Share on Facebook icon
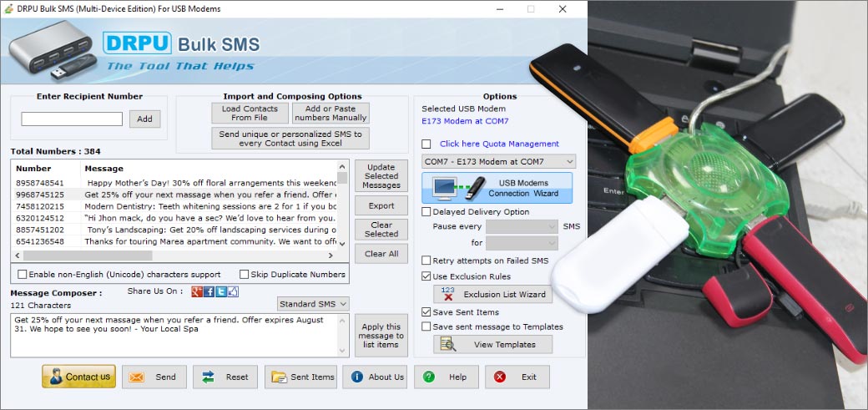Viewport: 868px width, 410px height. click(x=209, y=291)
